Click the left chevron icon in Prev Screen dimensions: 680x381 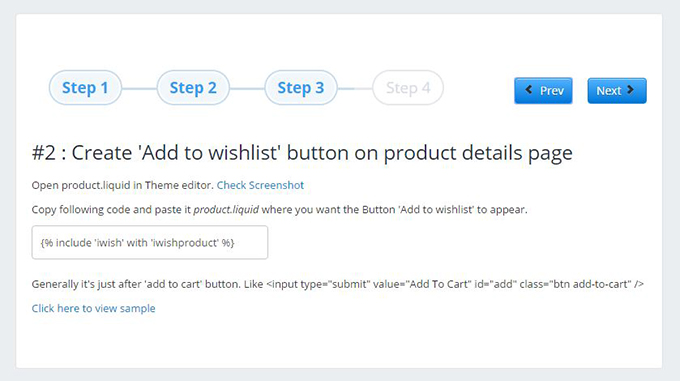point(528,90)
